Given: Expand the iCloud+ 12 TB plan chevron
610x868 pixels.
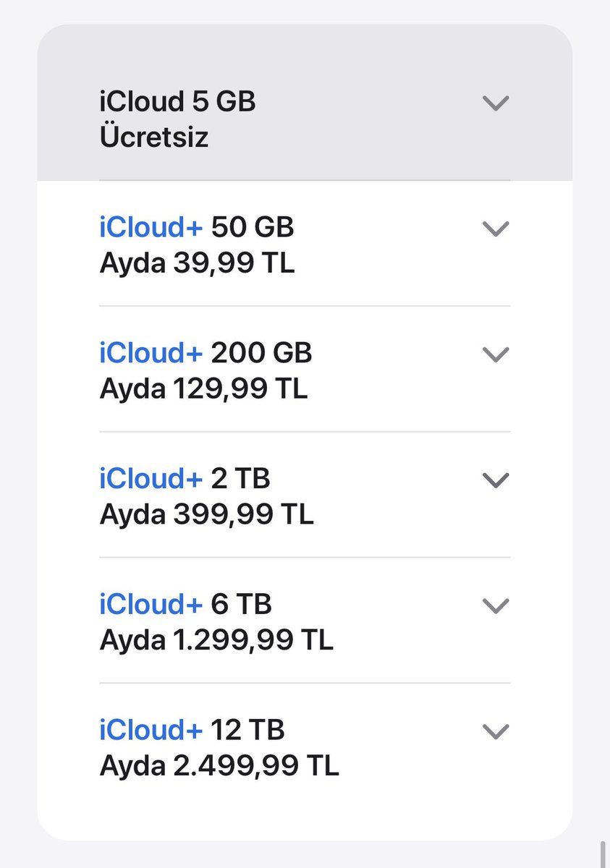Looking at the screenshot, I should pyautogui.click(x=496, y=732).
